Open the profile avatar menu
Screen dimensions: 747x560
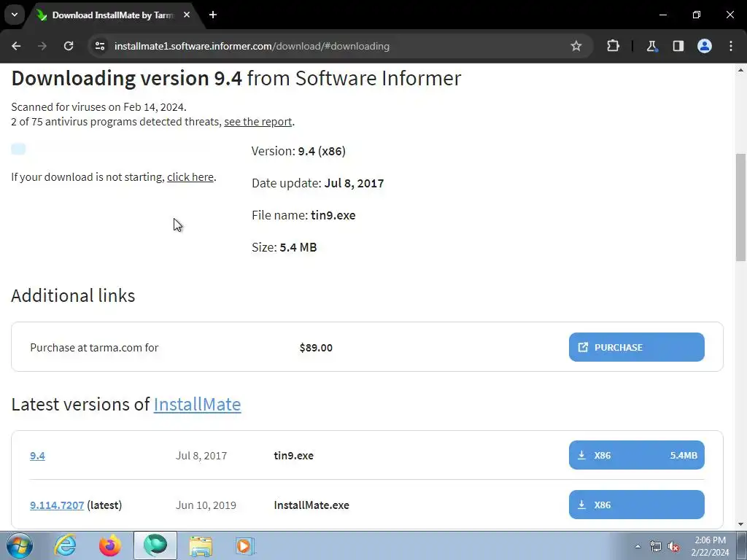pyautogui.click(x=705, y=46)
